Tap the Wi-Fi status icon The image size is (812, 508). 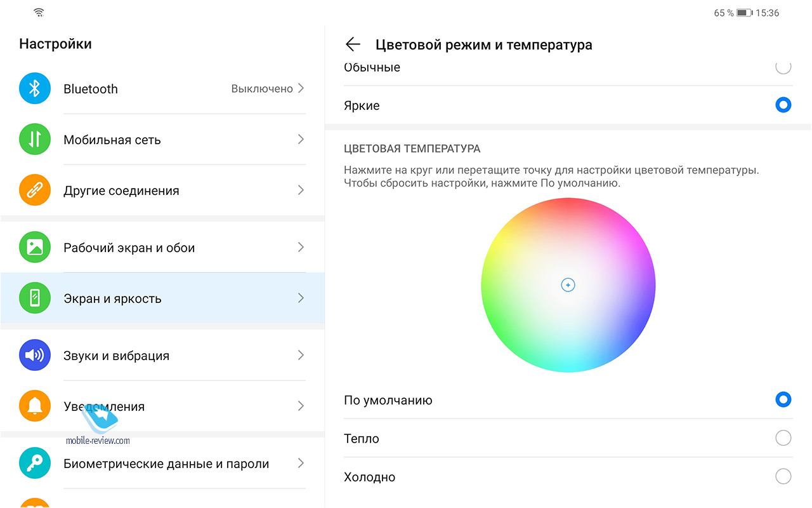pos(39,13)
